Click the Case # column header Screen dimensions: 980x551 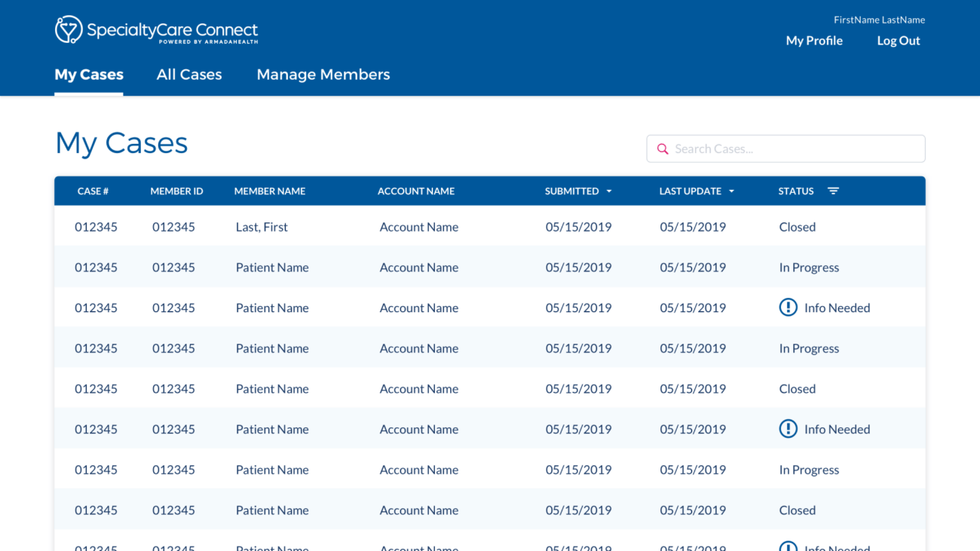pos(93,191)
